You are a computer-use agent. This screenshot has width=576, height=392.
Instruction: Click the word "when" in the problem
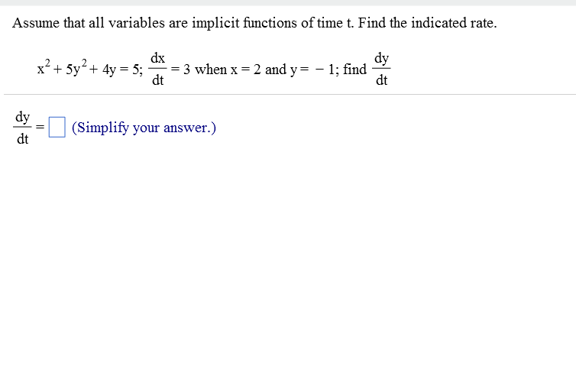point(211,69)
